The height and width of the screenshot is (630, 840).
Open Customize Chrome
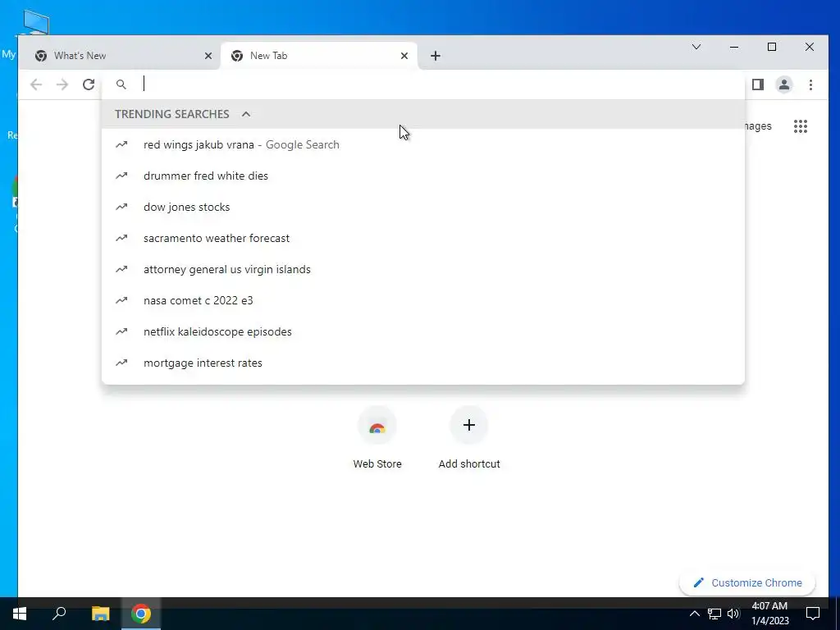click(x=747, y=583)
